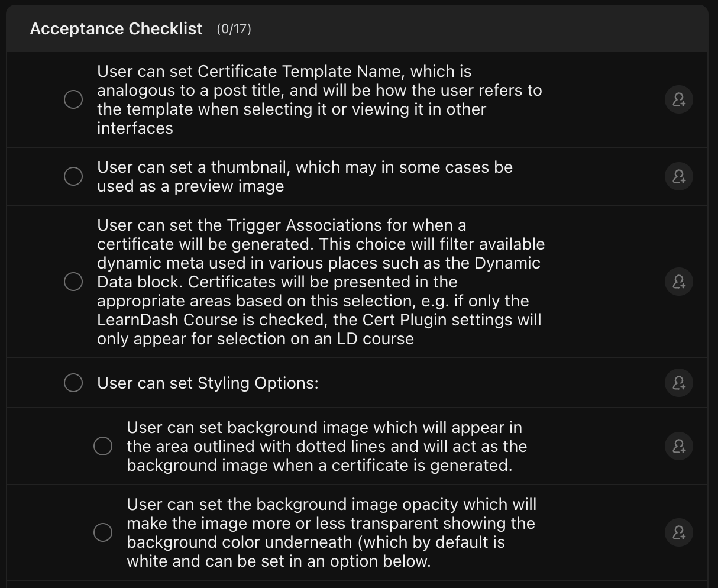Screen dimensions: 718x588
Task: Edit the background image dotted lines item text
Action: tap(326, 446)
